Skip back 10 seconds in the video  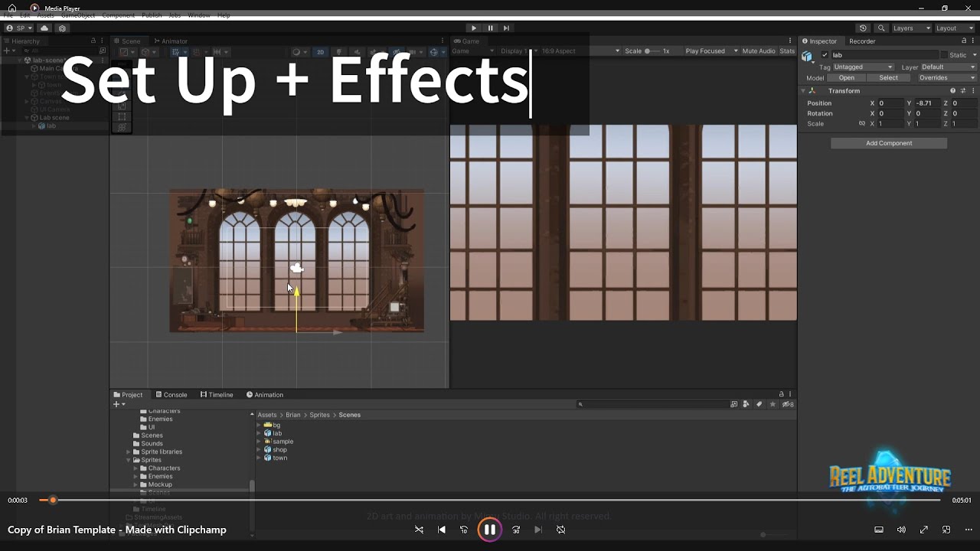point(464,530)
